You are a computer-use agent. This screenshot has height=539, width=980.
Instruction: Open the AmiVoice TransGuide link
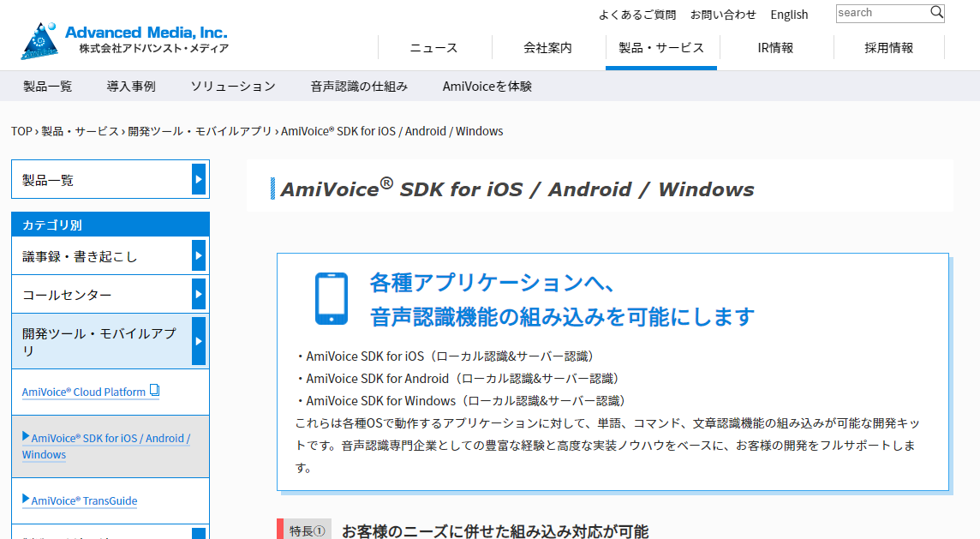point(84,500)
